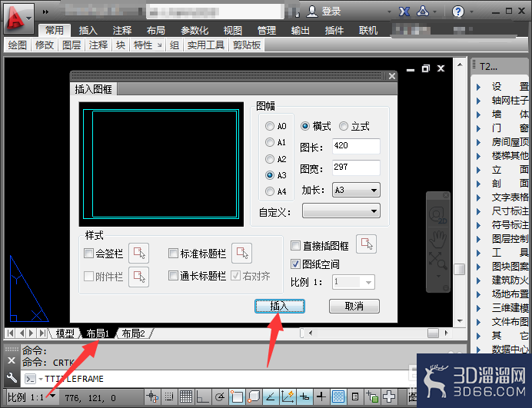Switch to 参数化 ribbon tab
Screen dimensions: 532x408
click(195, 31)
